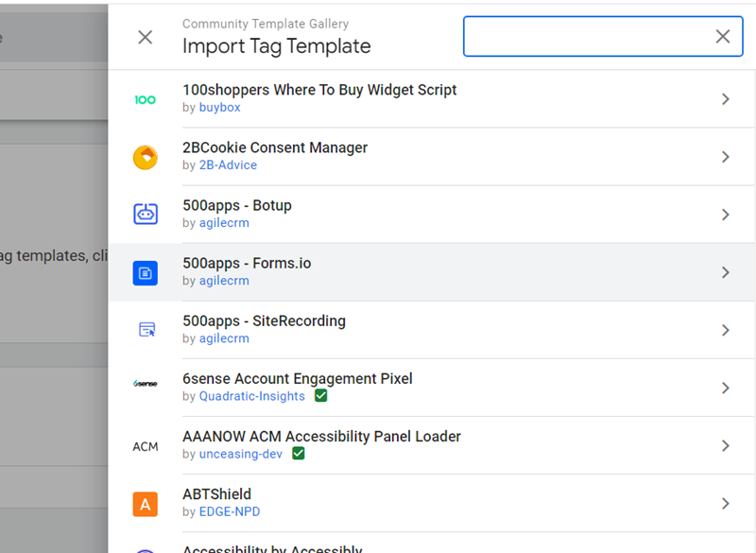This screenshot has width=756, height=553.
Task: Clear the search field with the X
Action: (x=723, y=36)
